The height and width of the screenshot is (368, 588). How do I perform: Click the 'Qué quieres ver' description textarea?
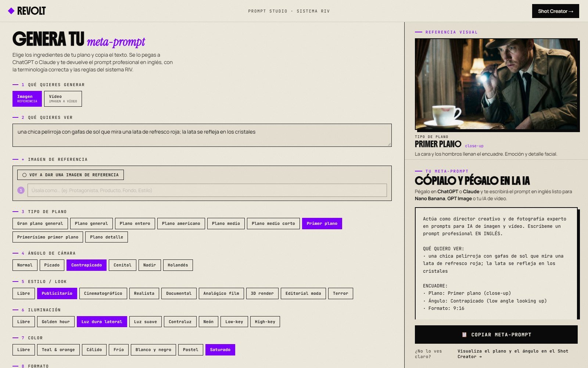[202, 135]
